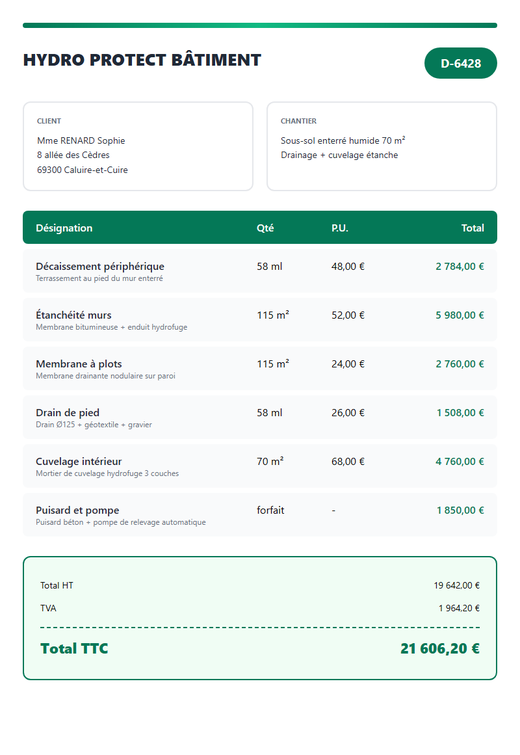Select the Décaissement périphérique row
520x755 pixels.
(x=260, y=271)
